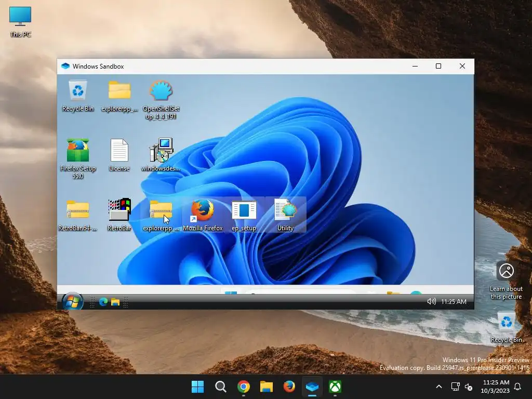Screen dimensions: 532x399
Task: Open the host notification bell
Action: (518, 387)
